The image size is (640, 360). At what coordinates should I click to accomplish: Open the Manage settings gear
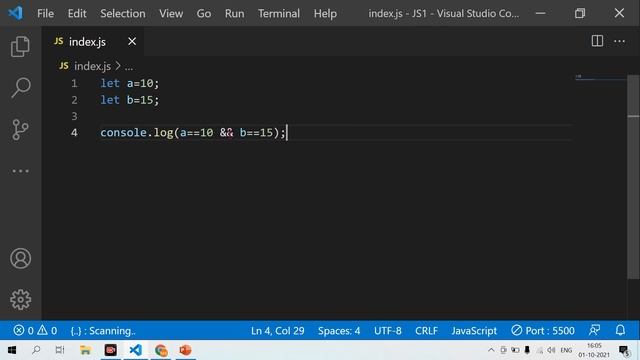point(20,300)
